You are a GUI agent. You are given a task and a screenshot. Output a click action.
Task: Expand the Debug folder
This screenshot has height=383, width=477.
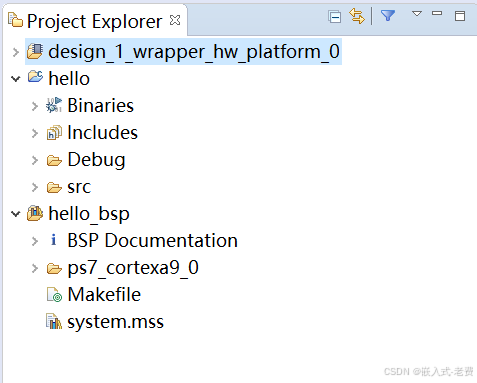point(35,160)
